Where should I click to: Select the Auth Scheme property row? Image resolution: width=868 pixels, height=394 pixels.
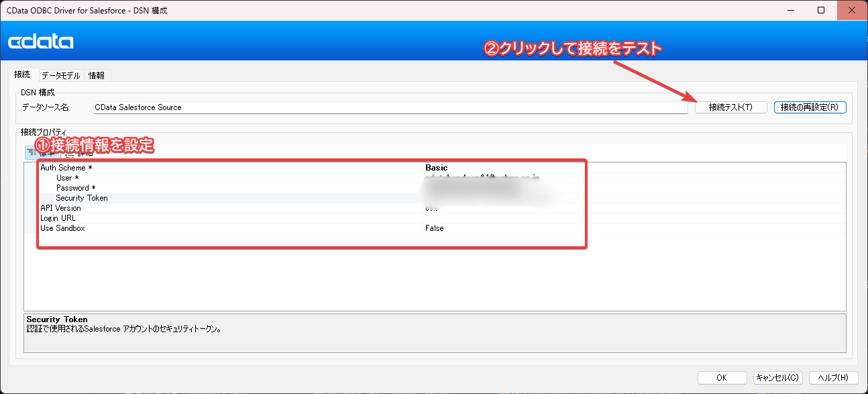(435, 168)
